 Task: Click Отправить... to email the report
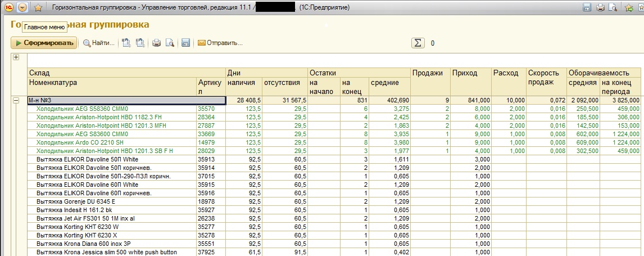[220, 43]
